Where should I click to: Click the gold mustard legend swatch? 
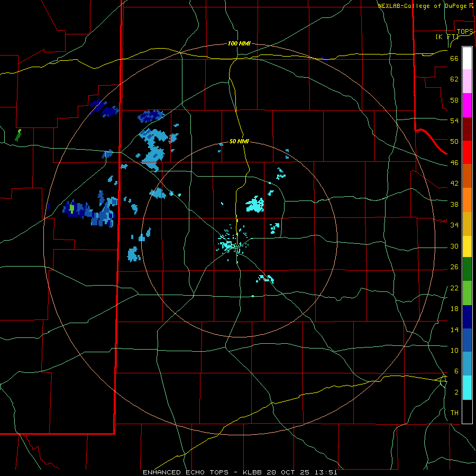click(x=467, y=224)
